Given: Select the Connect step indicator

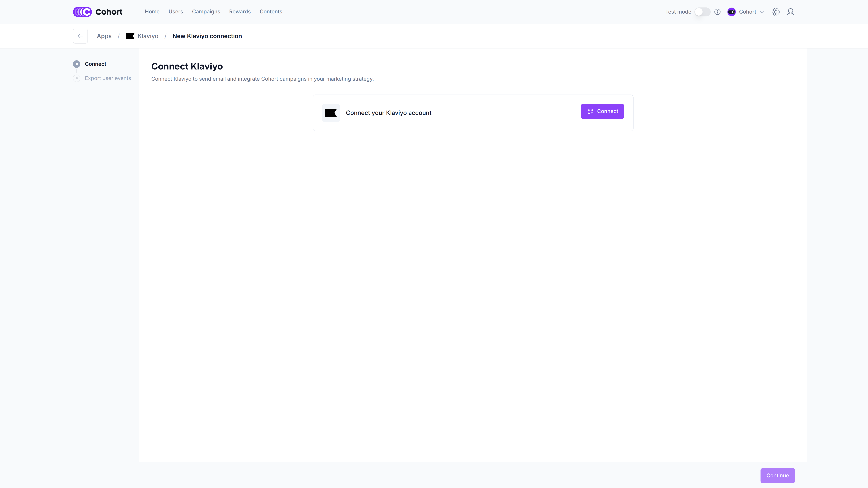Looking at the screenshot, I should coord(76,64).
